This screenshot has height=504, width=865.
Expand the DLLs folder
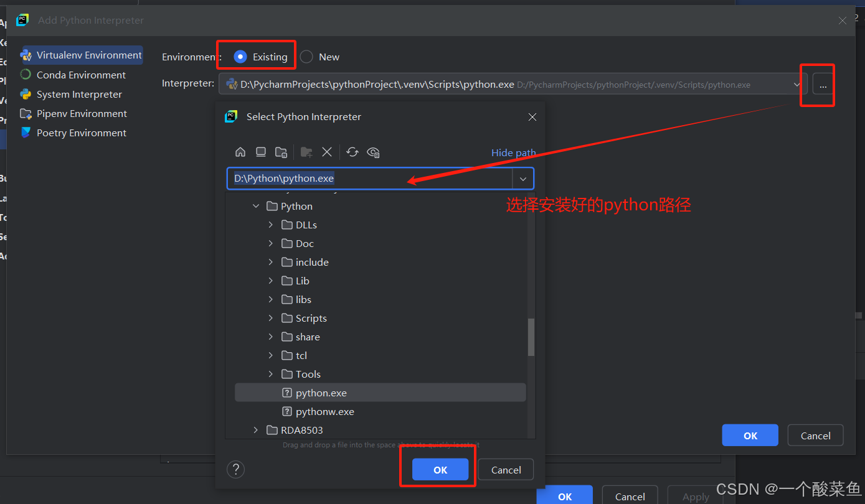pyautogui.click(x=271, y=225)
